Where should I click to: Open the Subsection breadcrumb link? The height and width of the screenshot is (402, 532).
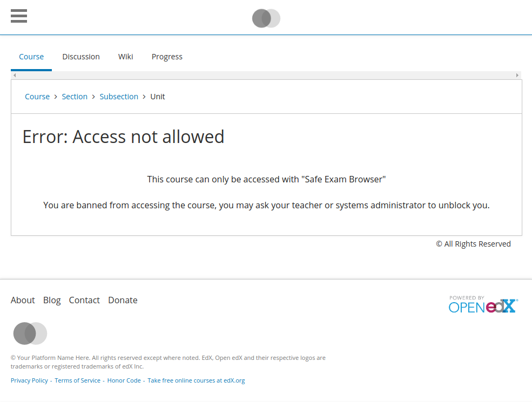click(119, 97)
